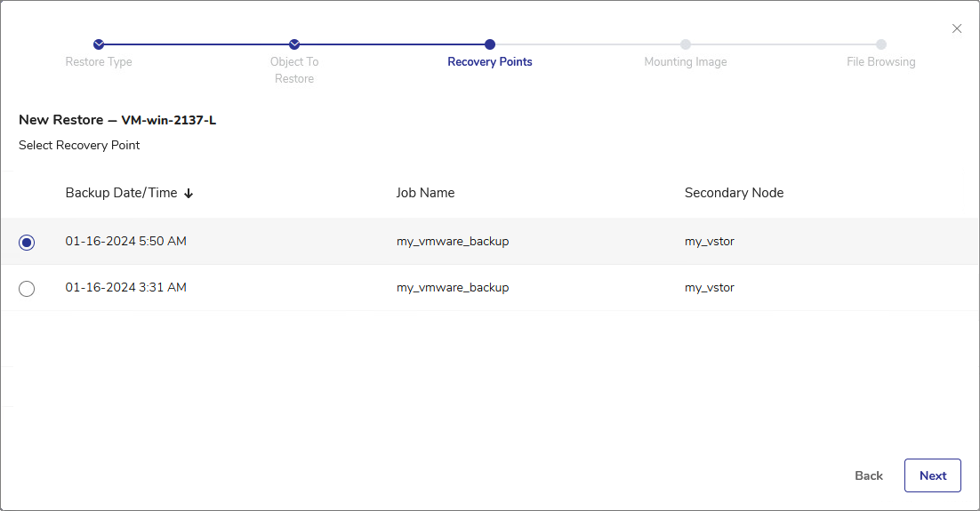Image resolution: width=980 pixels, height=511 pixels.
Task: Click the 01-16-2024 5:50 AM backup date
Action: coord(125,241)
